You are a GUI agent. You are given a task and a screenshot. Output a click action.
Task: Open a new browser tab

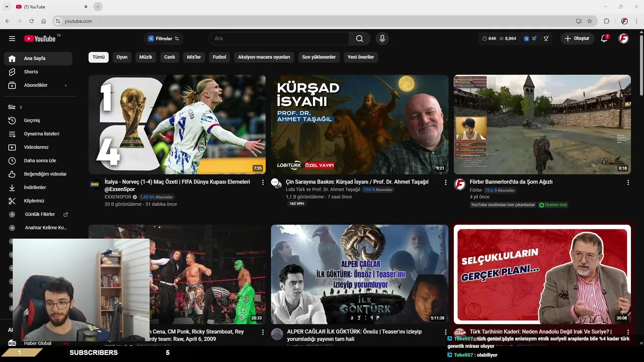click(x=98, y=7)
